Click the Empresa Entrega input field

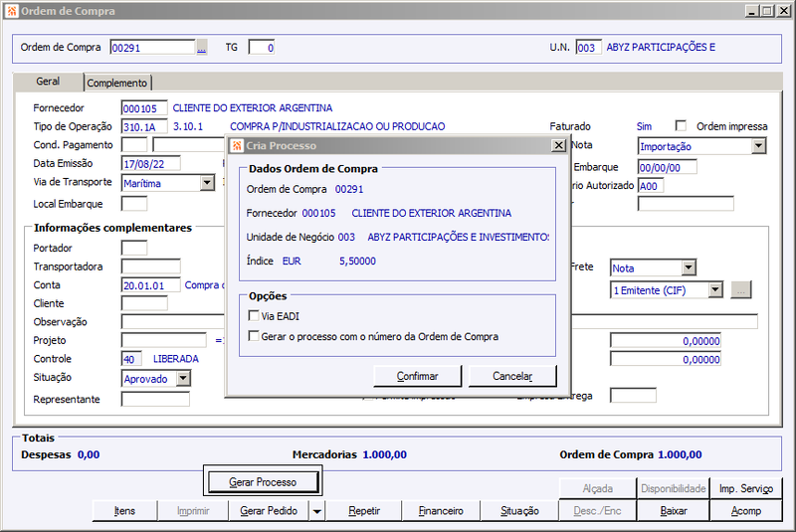coord(633,396)
